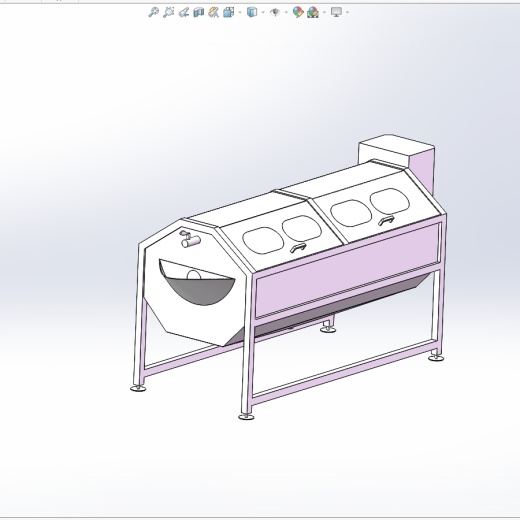Click the View Orientation cube icon
The height and width of the screenshot is (520, 520).
pyautogui.click(x=228, y=12)
